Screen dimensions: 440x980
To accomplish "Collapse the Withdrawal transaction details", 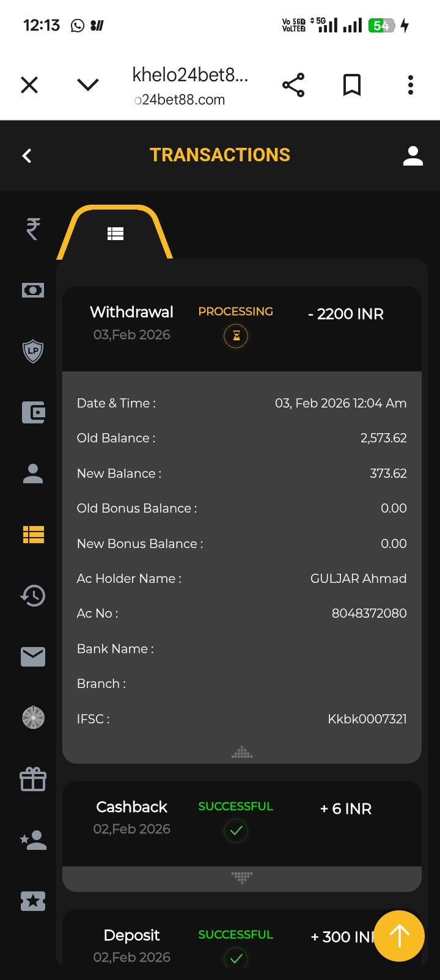I will tap(242, 752).
